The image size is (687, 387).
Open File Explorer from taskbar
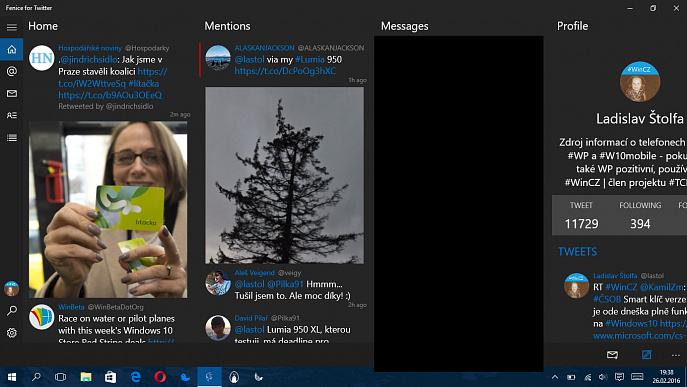[x=86, y=377]
